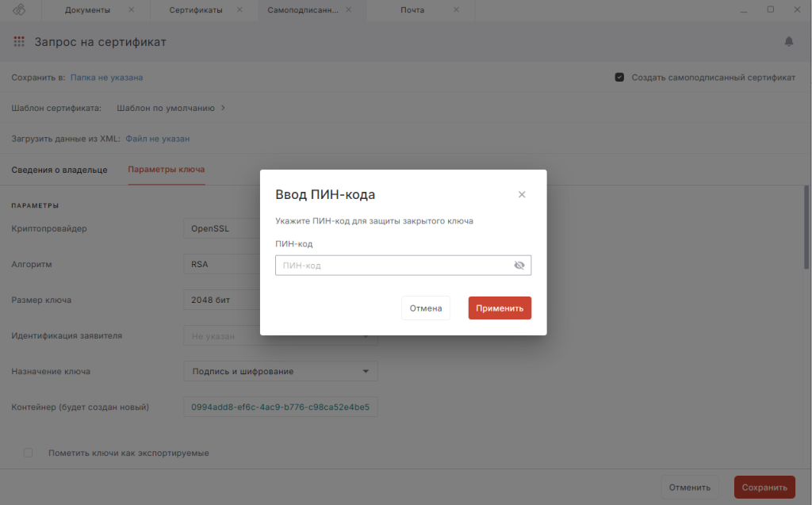Close the Документы tab
This screenshot has height=505, width=812.
[x=131, y=10]
